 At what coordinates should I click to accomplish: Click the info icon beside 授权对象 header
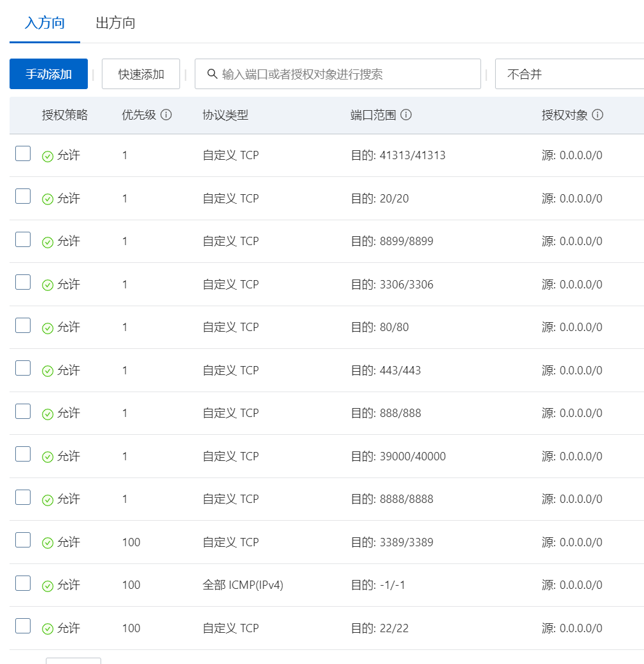coord(596,115)
